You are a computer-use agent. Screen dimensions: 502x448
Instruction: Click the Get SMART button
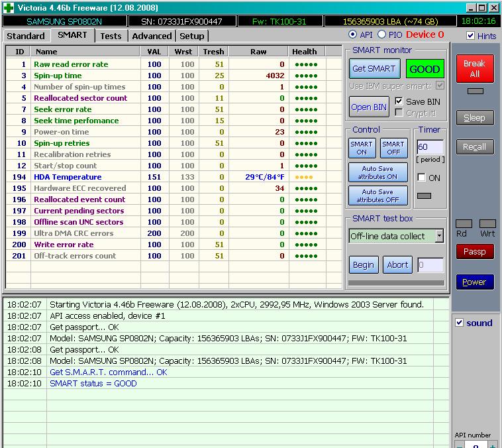(x=374, y=68)
